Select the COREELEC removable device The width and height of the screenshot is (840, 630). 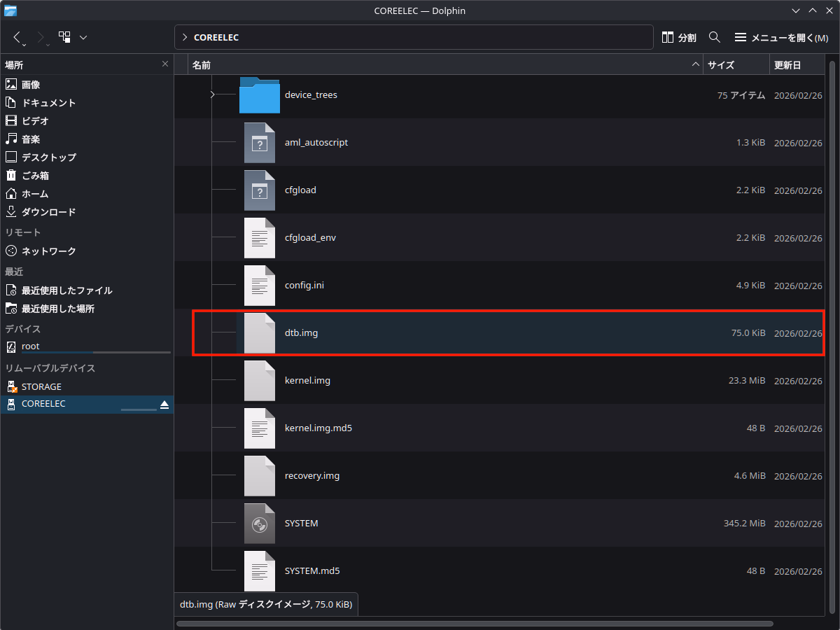coord(87,404)
